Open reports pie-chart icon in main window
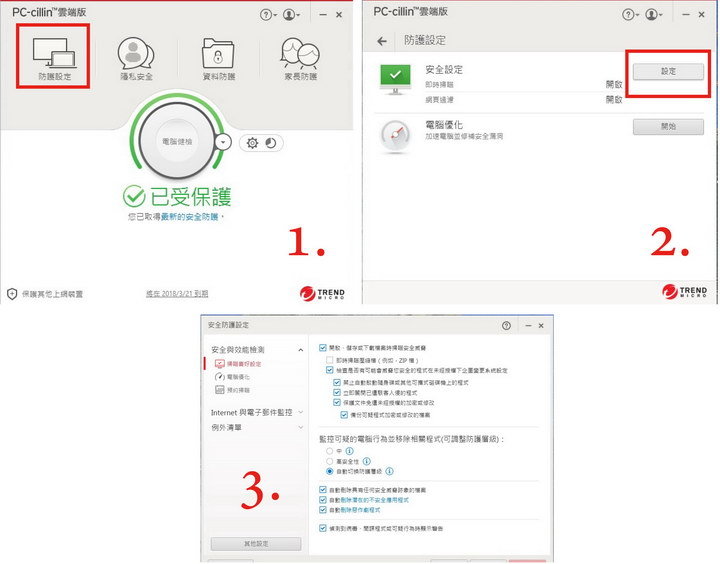The image size is (720, 564). (271, 143)
